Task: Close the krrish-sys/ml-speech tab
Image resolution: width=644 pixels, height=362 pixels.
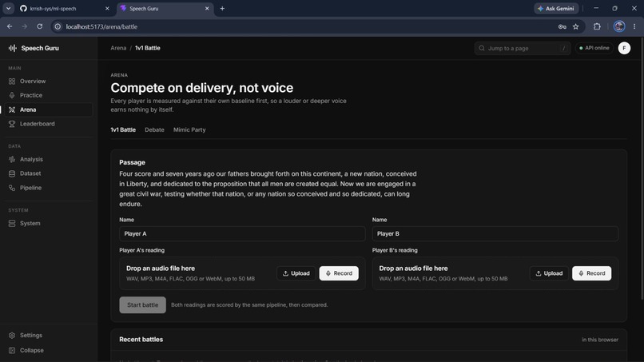Action: (107, 8)
